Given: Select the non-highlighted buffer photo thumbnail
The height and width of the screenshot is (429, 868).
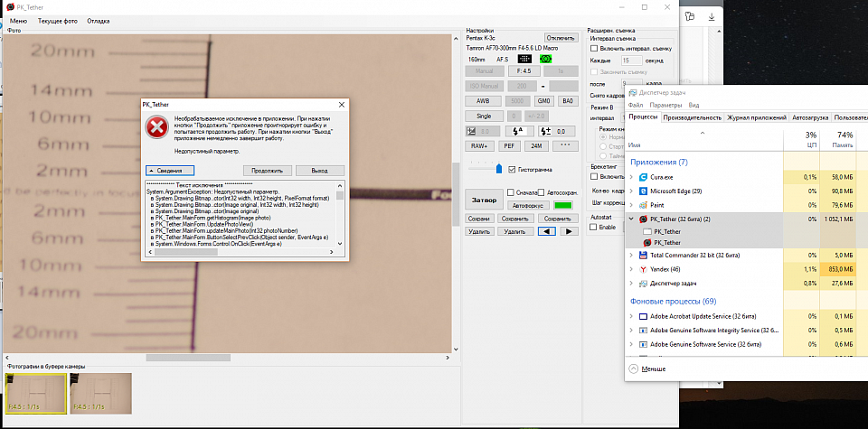Looking at the screenshot, I should pyautogui.click(x=100, y=393).
